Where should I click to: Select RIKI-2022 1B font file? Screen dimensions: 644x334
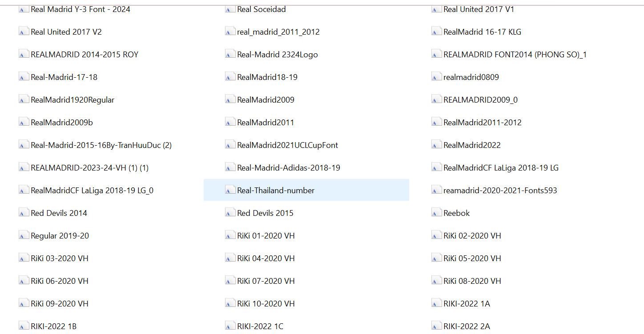click(x=53, y=326)
